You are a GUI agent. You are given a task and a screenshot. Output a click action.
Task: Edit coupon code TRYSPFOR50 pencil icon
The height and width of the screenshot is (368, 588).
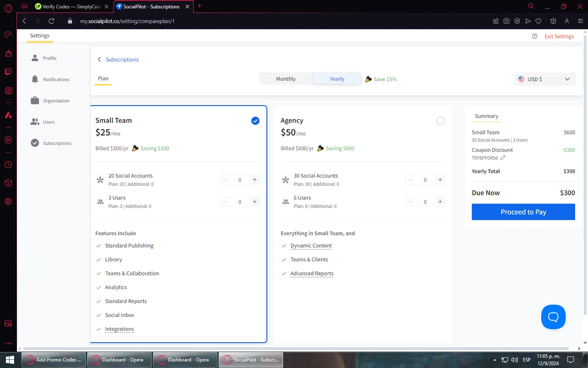tap(503, 158)
